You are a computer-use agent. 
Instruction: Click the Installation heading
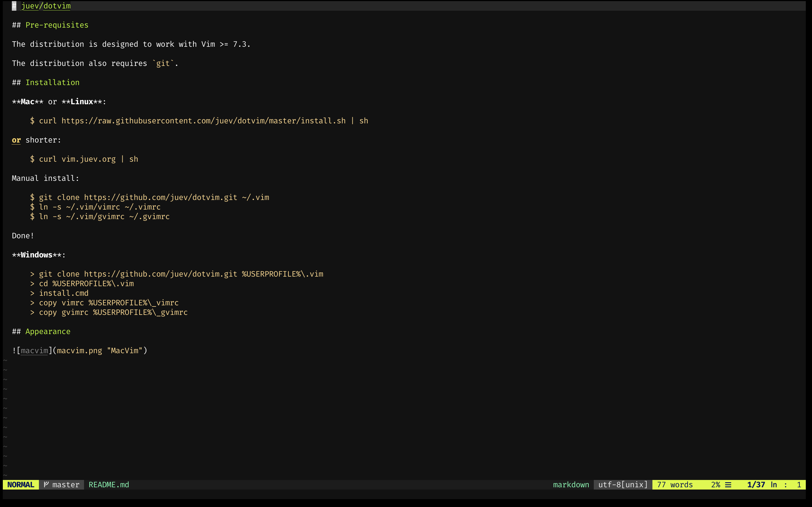coord(52,83)
